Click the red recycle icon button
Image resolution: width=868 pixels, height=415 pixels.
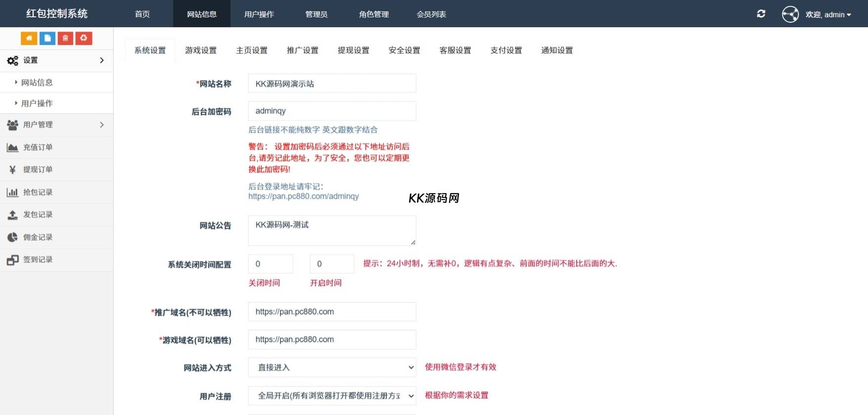pos(84,38)
